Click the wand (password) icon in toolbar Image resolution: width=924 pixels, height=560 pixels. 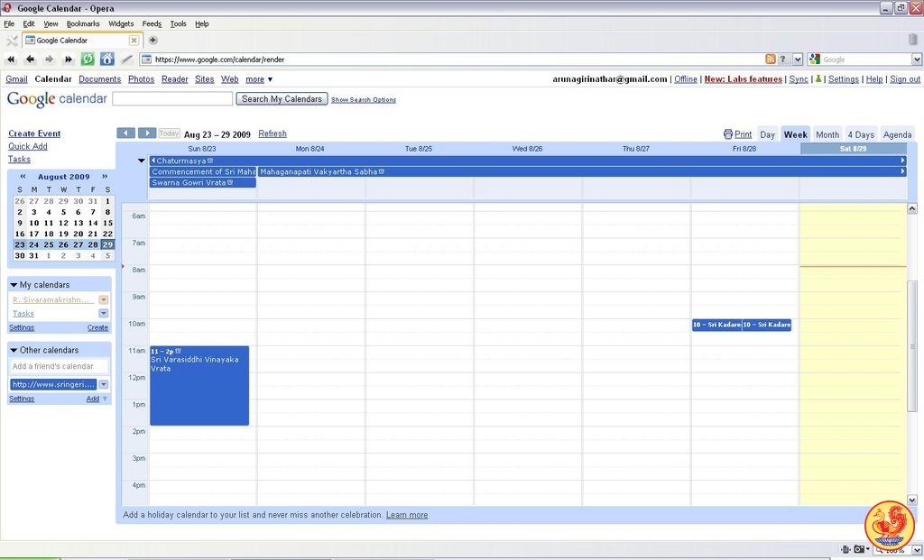pos(126,59)
